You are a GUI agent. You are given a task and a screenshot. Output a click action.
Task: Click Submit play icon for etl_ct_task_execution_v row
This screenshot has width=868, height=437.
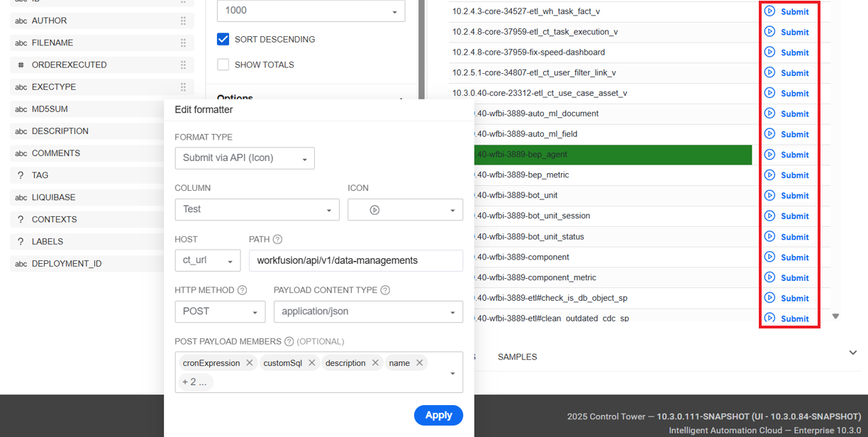click(769, 31)
